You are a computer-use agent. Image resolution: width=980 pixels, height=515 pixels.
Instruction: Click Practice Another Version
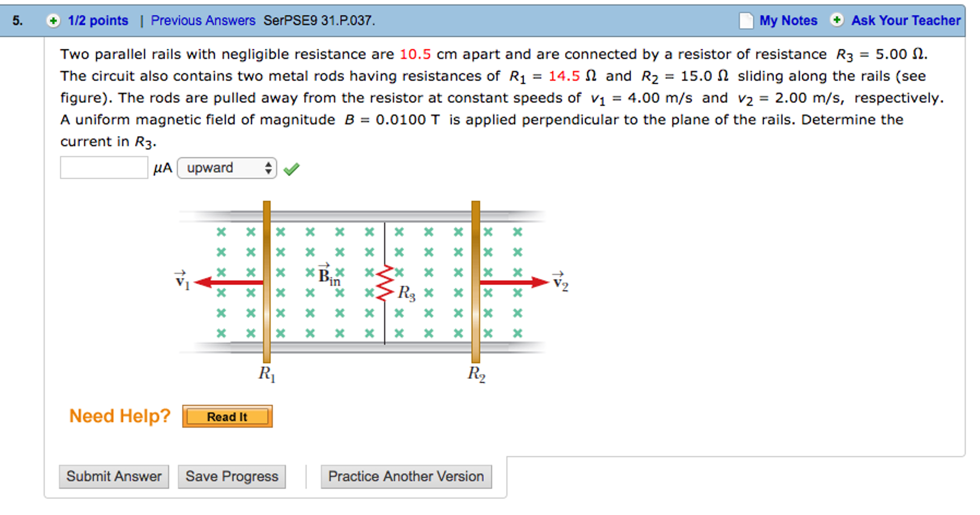(x=406, y=476)
